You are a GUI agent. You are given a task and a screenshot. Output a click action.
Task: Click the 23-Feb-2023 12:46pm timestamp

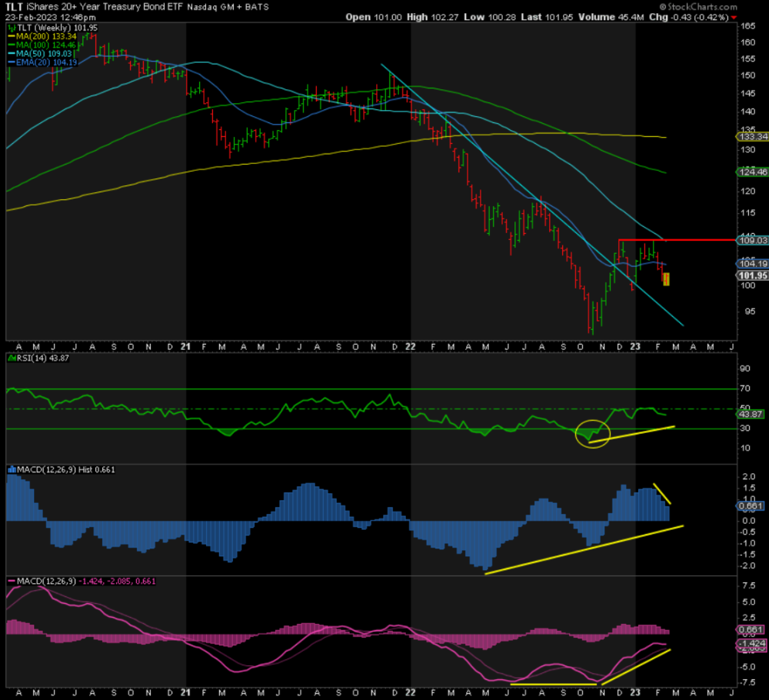[x=51, y=17]
